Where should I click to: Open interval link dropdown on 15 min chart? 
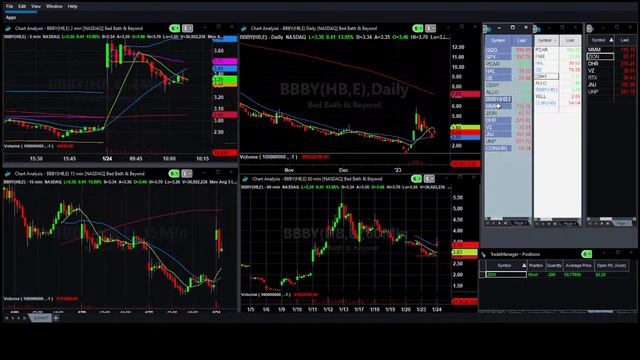pos(187,173)
